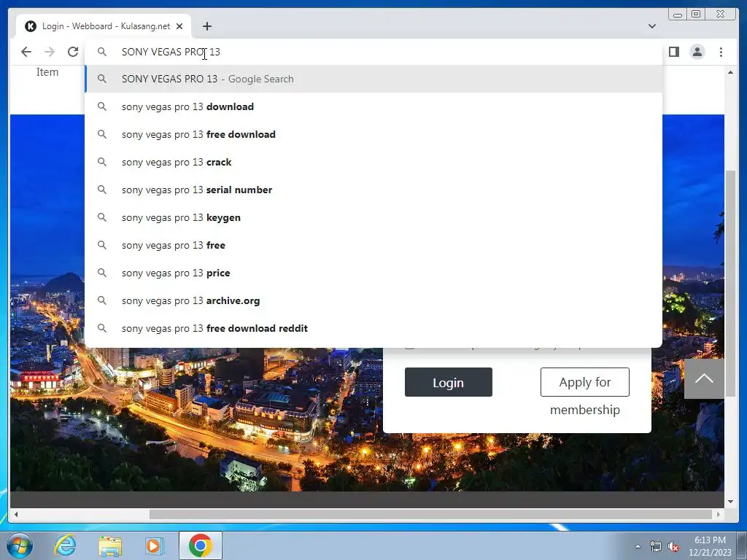Click the vertical scrollbar up arrow
Screen dimensions: 747x560
tap(730, 72)
